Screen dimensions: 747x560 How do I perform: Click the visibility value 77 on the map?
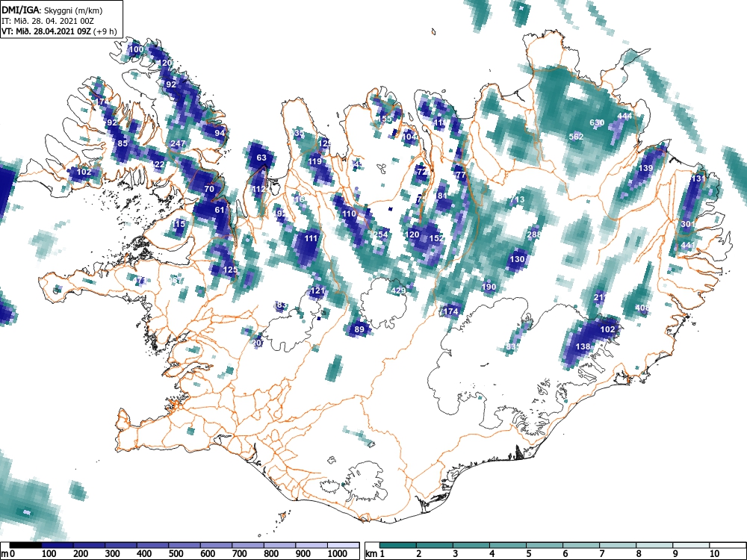[461, 175]
